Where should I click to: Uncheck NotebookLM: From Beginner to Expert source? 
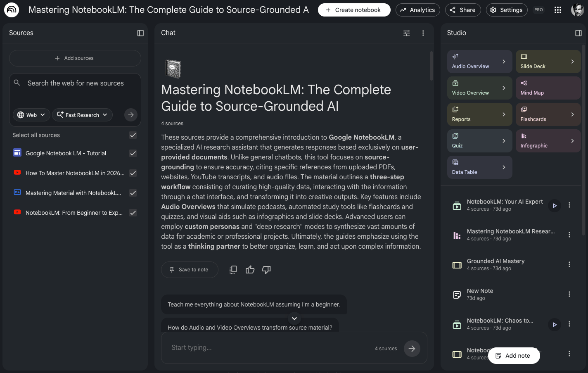[x=133, y=213]
